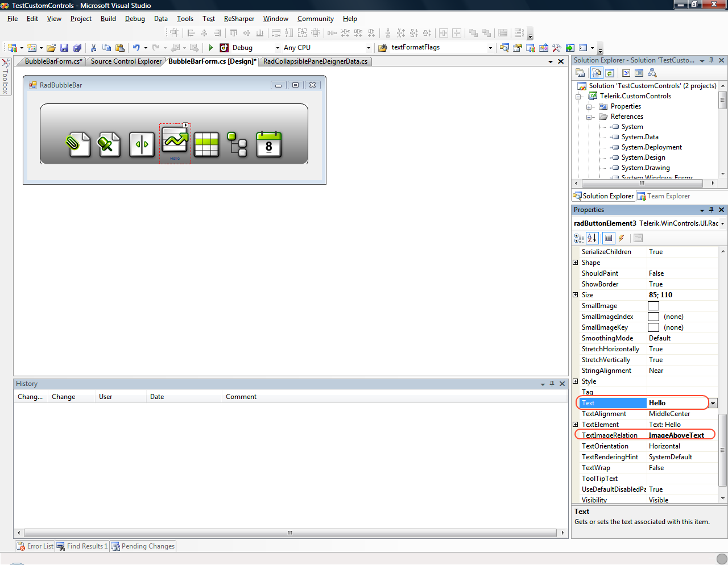Switch to the BubbleBarForm.cs* tab
Viewport: 728px width, 565px height.
[x=53, y=61]
